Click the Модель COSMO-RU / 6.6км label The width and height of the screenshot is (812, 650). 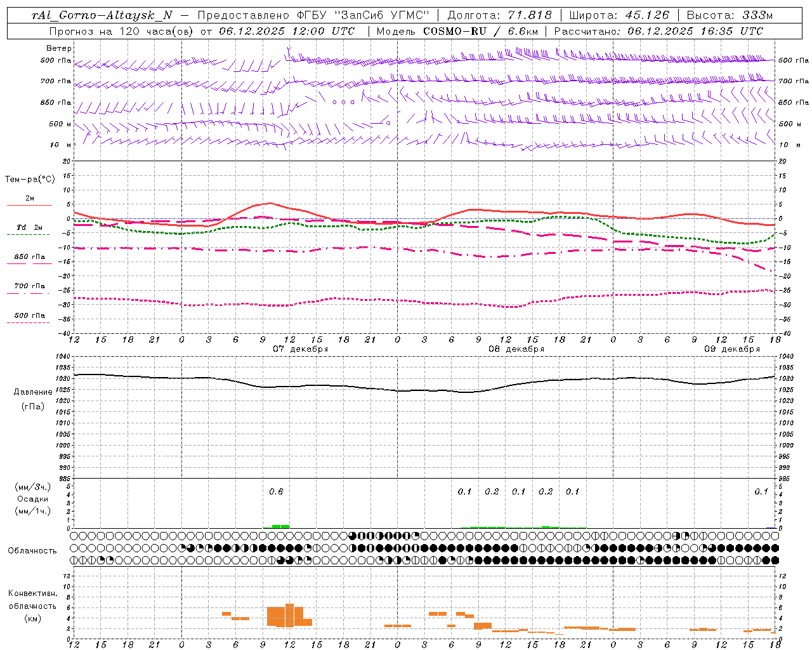coord(457,31)
